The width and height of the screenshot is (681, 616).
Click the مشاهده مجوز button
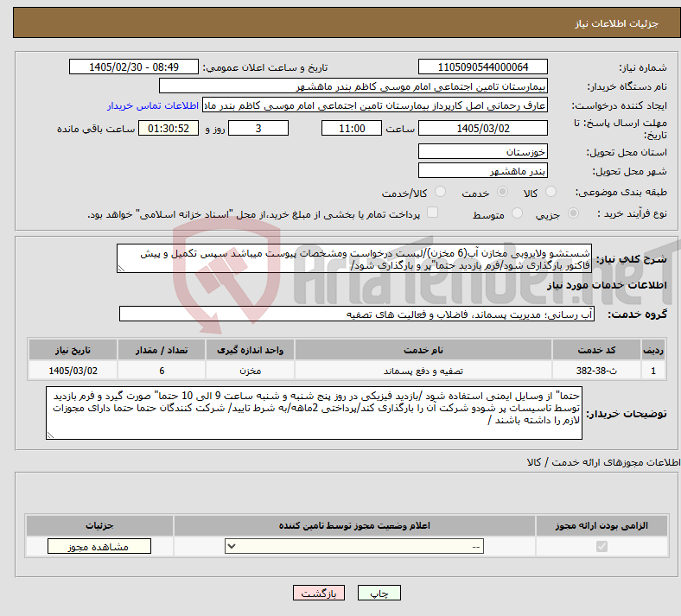click(x=99, y=546)
